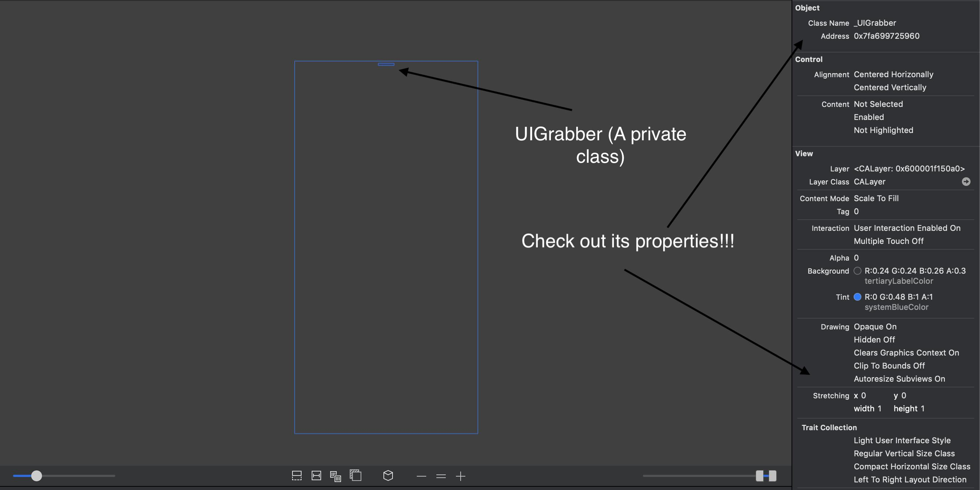Change canvas background color button
The width and height of the screenshot is (980, 490).
[355, 475]
